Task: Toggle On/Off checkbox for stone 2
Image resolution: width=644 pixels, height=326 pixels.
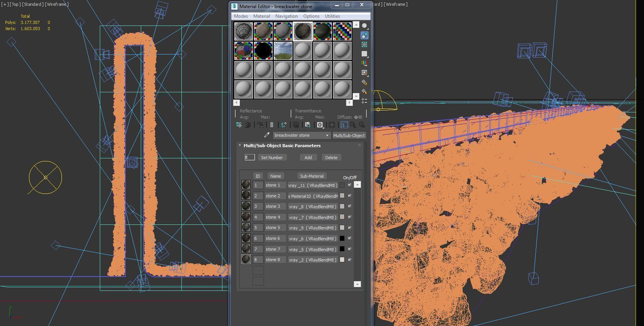Action: coord(350,195)
